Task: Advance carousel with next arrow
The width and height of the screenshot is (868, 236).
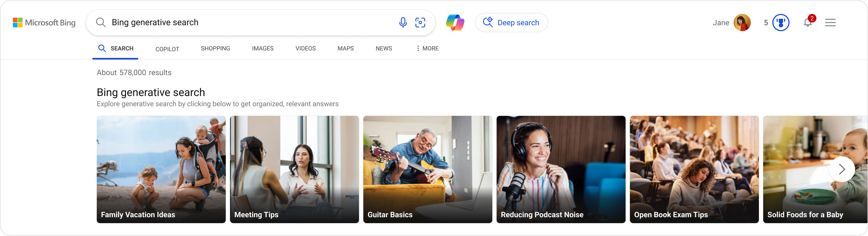Action: click(x=841, y=169)
